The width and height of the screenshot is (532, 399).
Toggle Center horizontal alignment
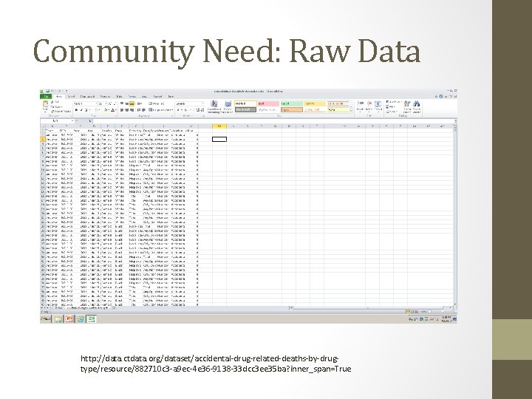pyautogui.click(x=126, y=110)
